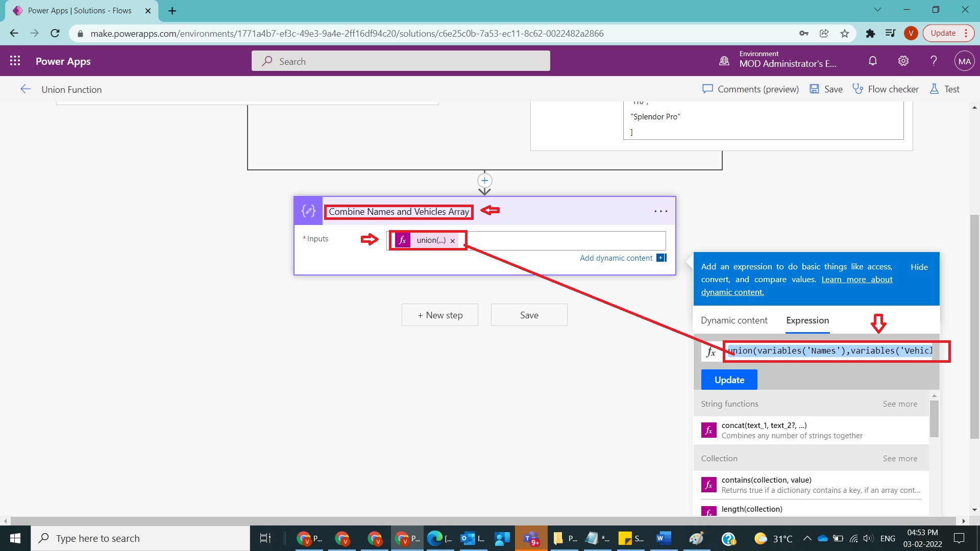Expand See more under Collection functions

[899, 458]
